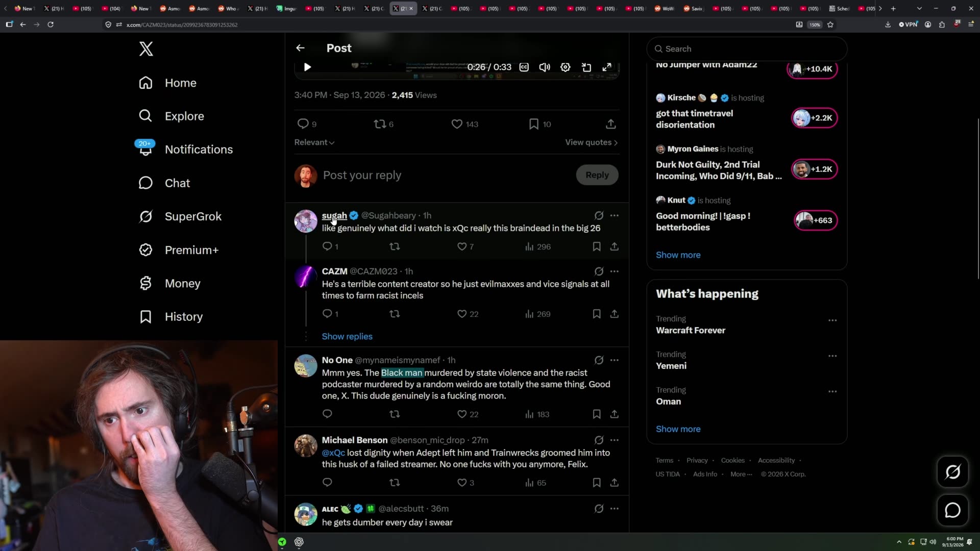
Task: Show more live spaces
Action: click(x=678, y=255)
